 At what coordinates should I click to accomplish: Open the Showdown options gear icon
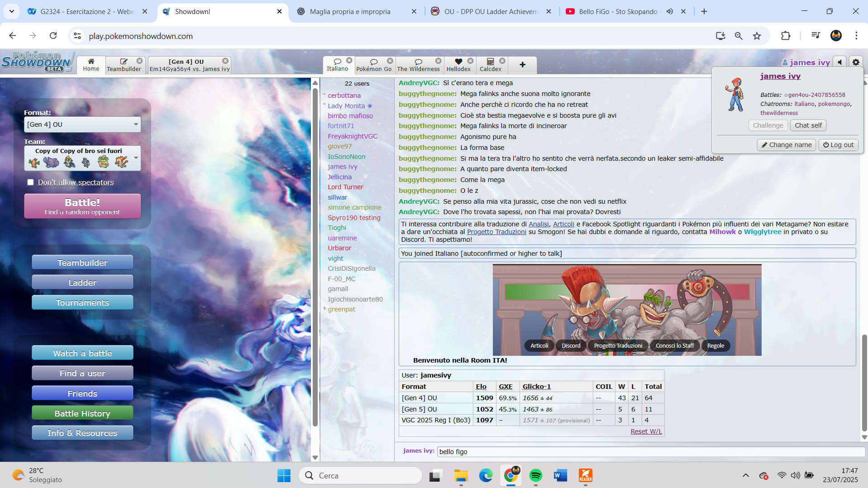tap(856, 62)
